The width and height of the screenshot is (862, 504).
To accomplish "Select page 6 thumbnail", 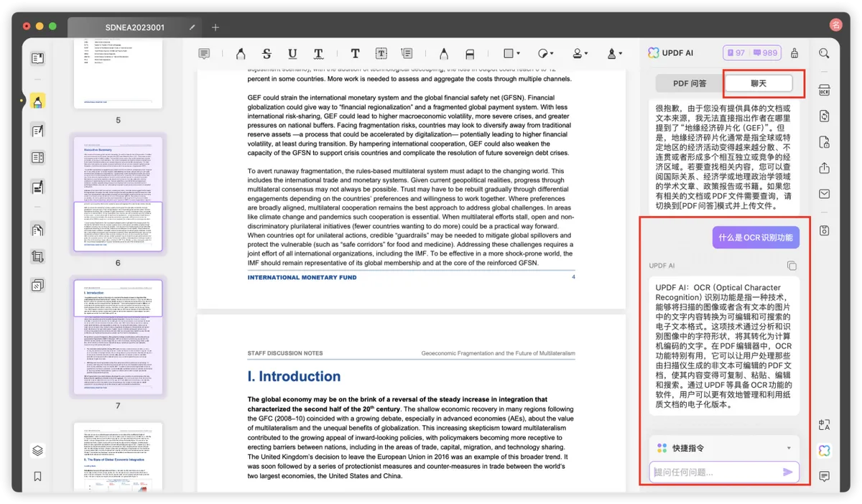I will (x=118, y=194).
